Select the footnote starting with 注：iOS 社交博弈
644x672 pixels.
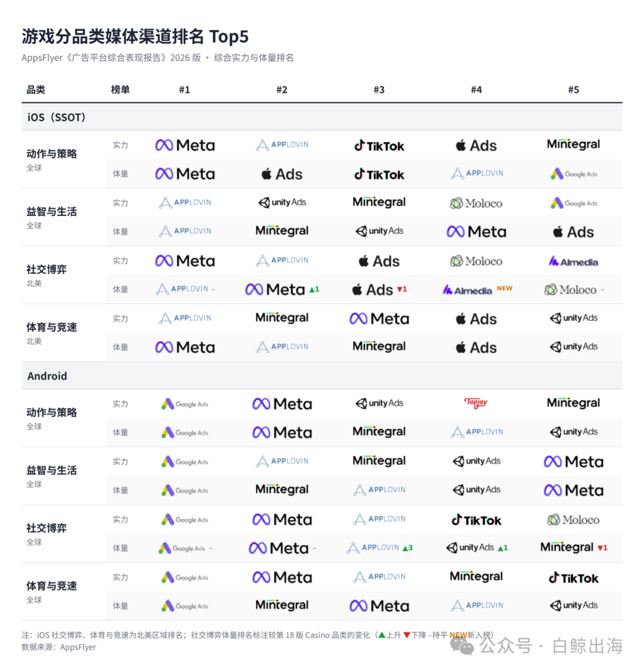click(x=258, y=635)
